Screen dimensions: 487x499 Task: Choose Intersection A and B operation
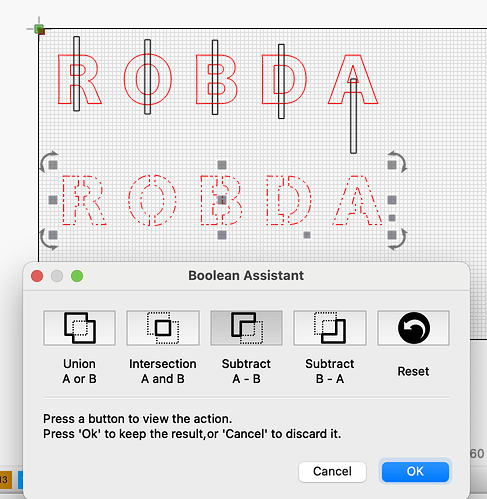click(x=163, y=328)
